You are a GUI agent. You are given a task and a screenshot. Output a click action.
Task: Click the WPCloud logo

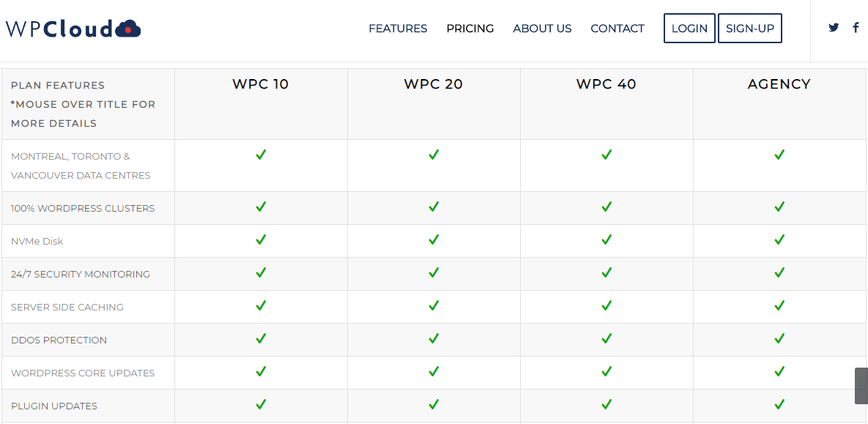pyautogui.click(x=73, y=29)
